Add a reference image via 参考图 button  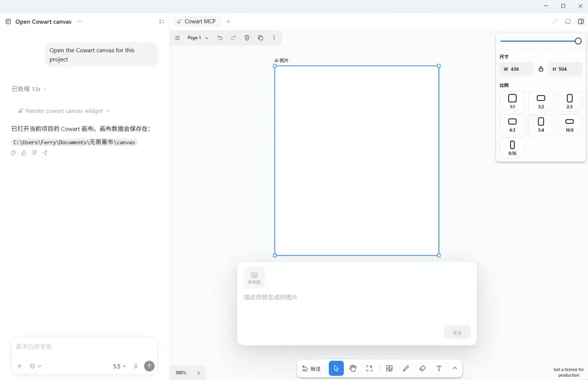pos(254,278)
